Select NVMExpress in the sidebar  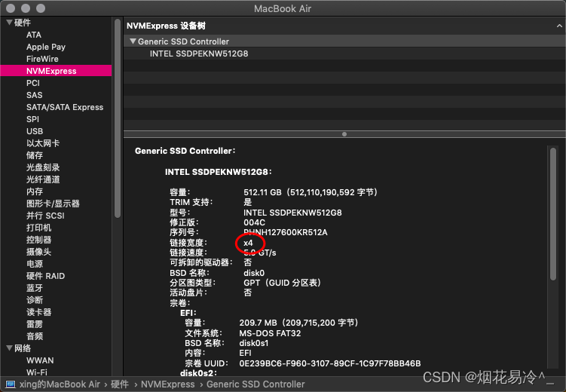point(56,71)
